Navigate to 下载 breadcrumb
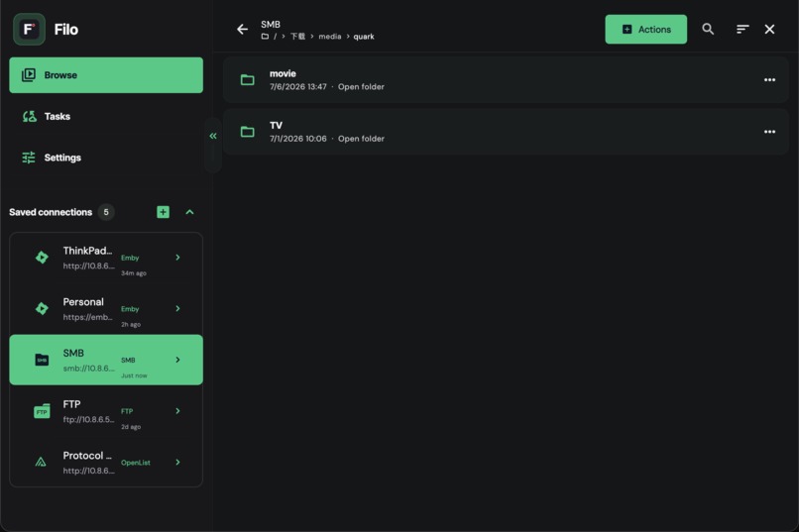This screenshot has height=532, width=799. tap(297, 36)
